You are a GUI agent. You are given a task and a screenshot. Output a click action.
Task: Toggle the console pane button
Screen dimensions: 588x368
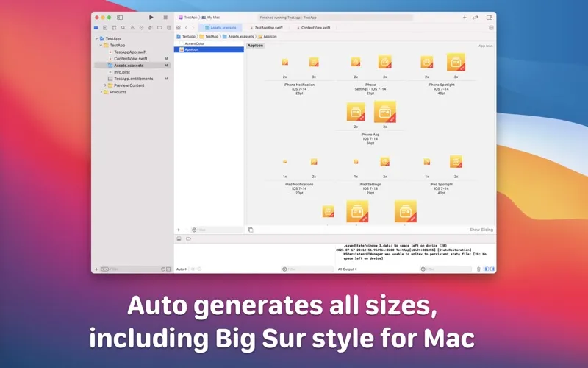click(x=492, y=269)
